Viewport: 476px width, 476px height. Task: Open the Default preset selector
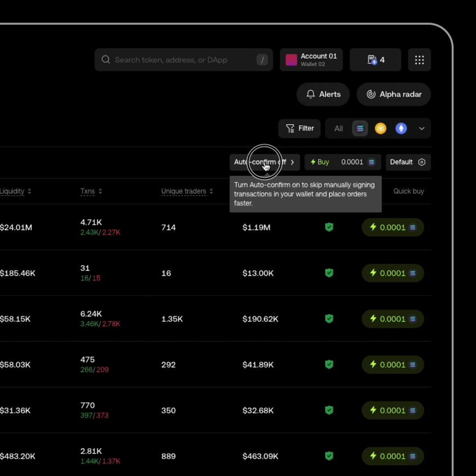click(x=408, y=162)
